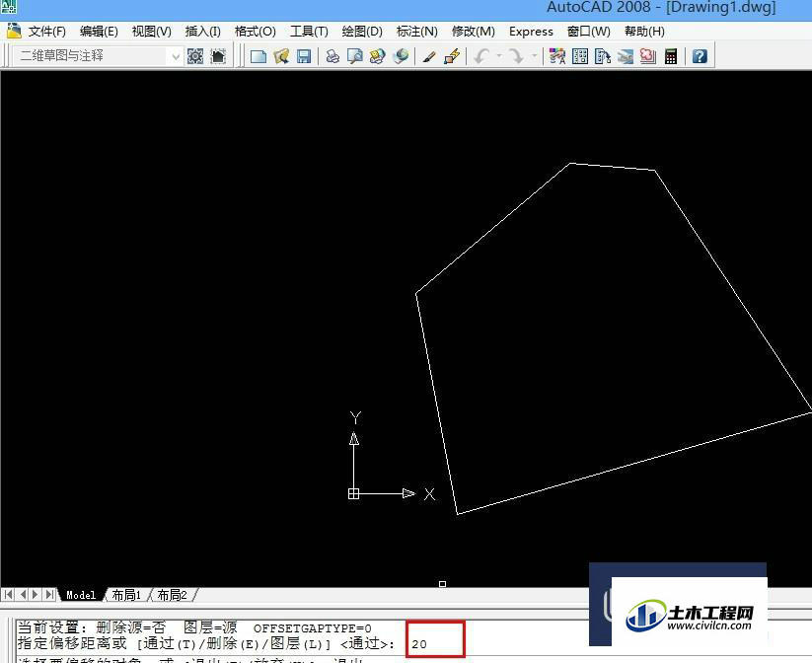
Task: Open the 工具(T) menu
Action: [x=309, y=32]
